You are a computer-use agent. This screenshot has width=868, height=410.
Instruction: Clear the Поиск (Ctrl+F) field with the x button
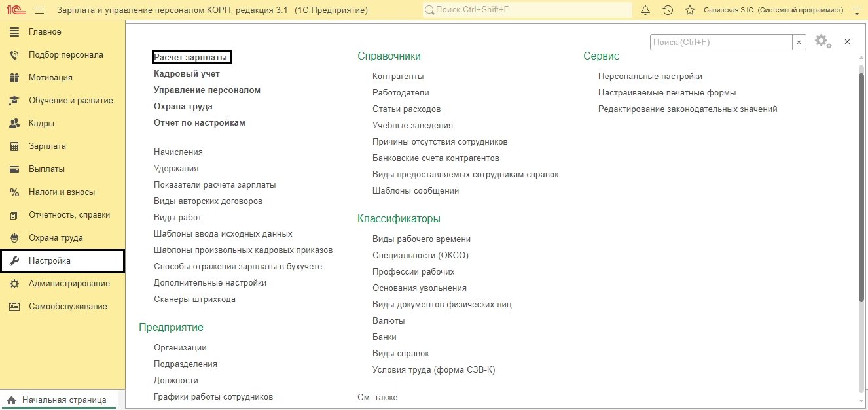[799, 42]
